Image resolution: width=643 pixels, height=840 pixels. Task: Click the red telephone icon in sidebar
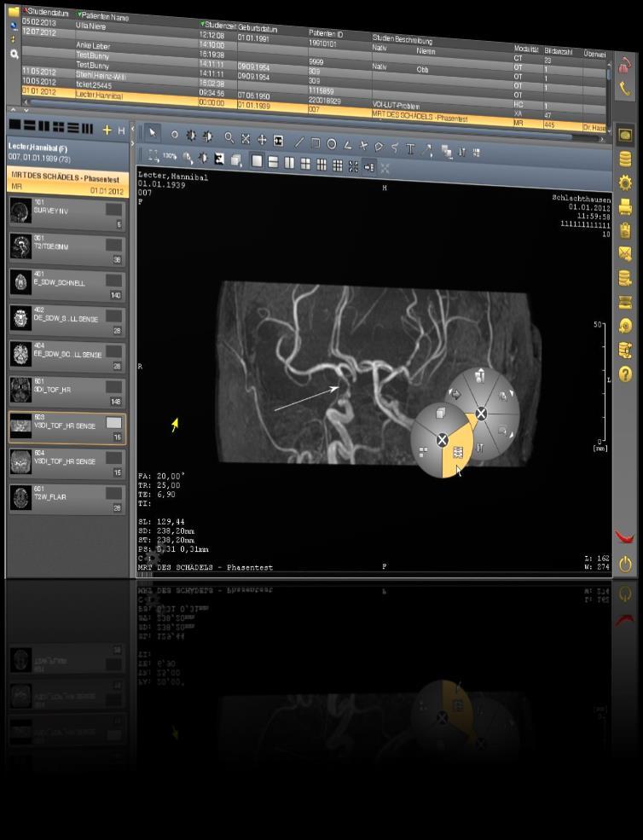625,65
